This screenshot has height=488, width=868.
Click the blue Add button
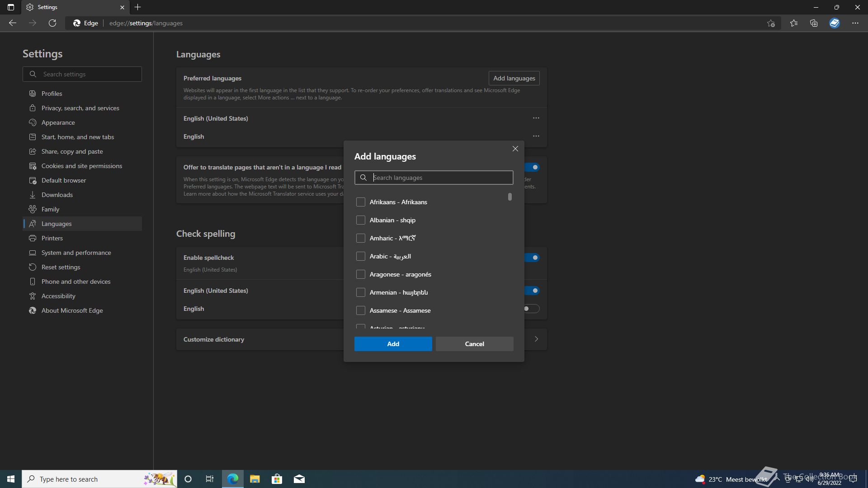393,344
